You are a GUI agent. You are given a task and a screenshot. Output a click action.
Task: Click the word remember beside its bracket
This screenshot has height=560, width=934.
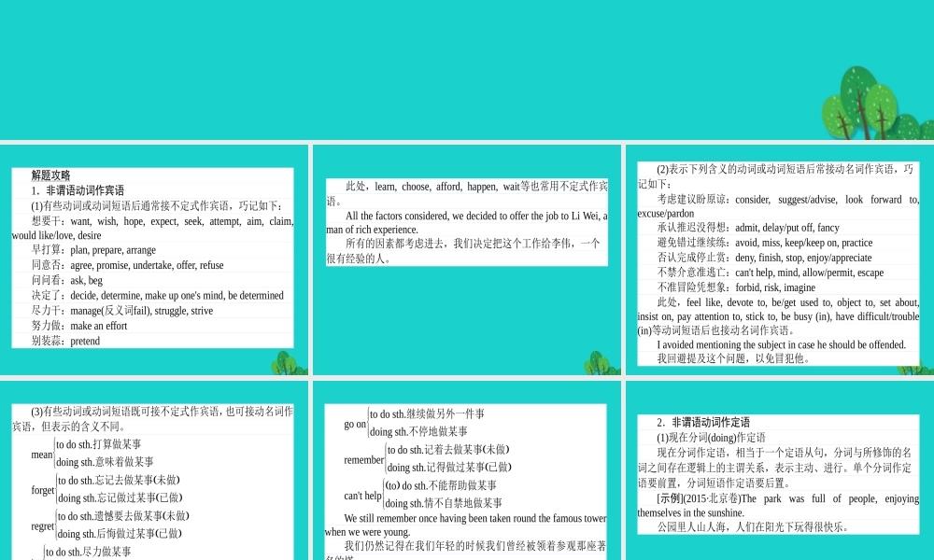364,460
